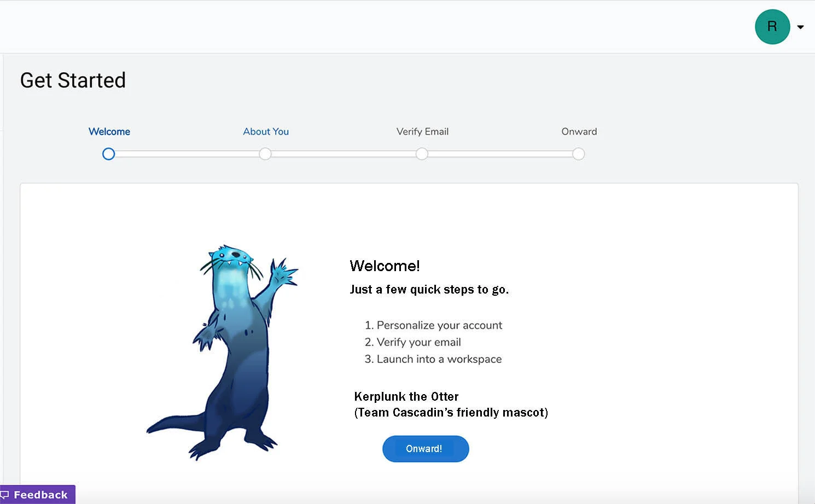Select the About You step label

tap(266, 132)
